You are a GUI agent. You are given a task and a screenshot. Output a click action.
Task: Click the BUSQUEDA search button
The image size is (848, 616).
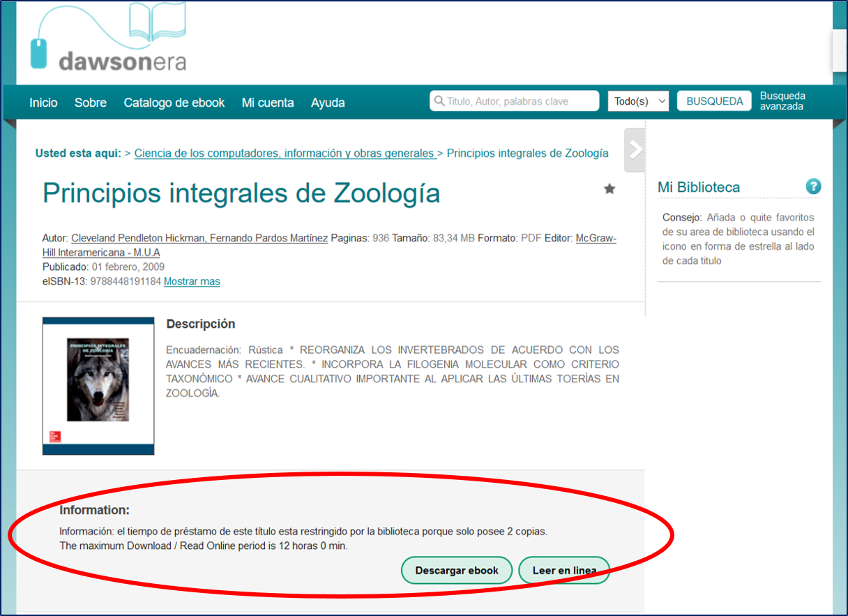(x=714, y=101)
